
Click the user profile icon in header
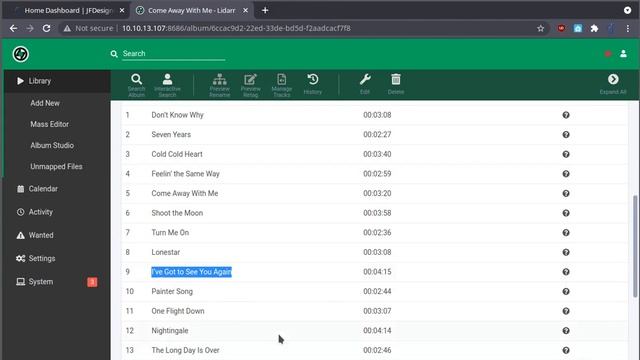[623, 53]
